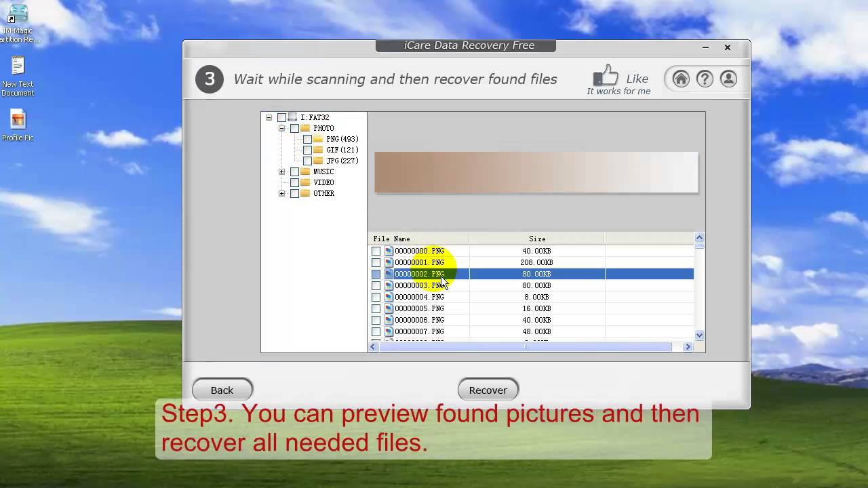Image resolution: width=868 pixels, height=488 pixels.
Task: Tick checkbox for 00000002.PNG
Action: pos(376,274)
